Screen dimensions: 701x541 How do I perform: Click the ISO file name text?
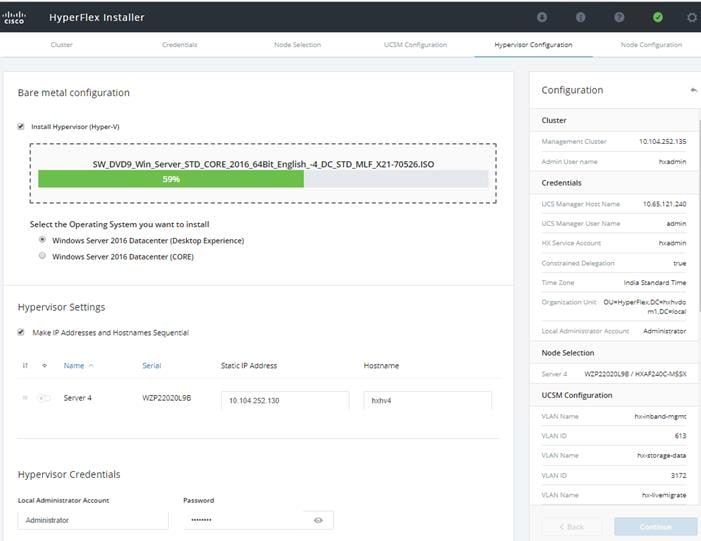tap(263, 164)
